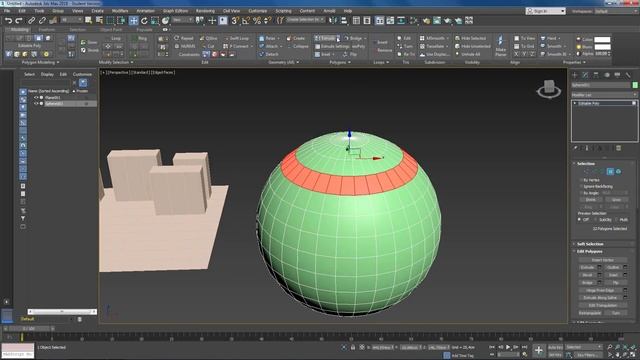Toggle the Angle Snap icon
Screen dimensions: 640x360
246,20
